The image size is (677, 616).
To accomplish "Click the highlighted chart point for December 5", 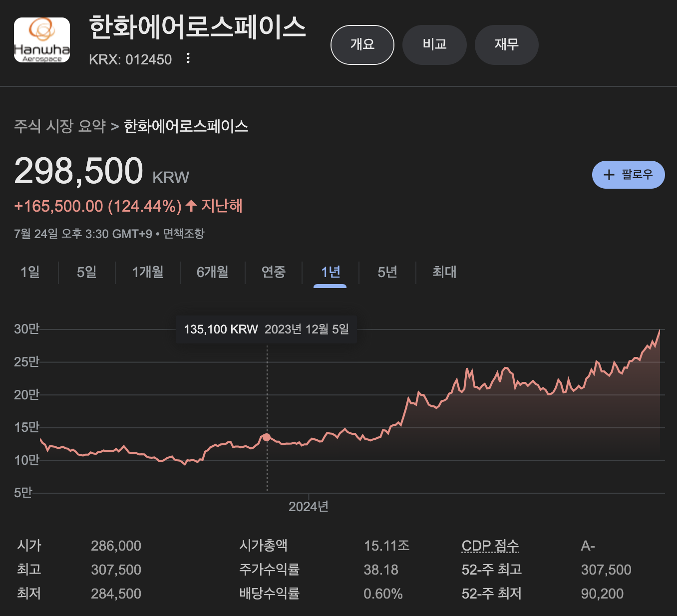I will [x=267, y=437].
